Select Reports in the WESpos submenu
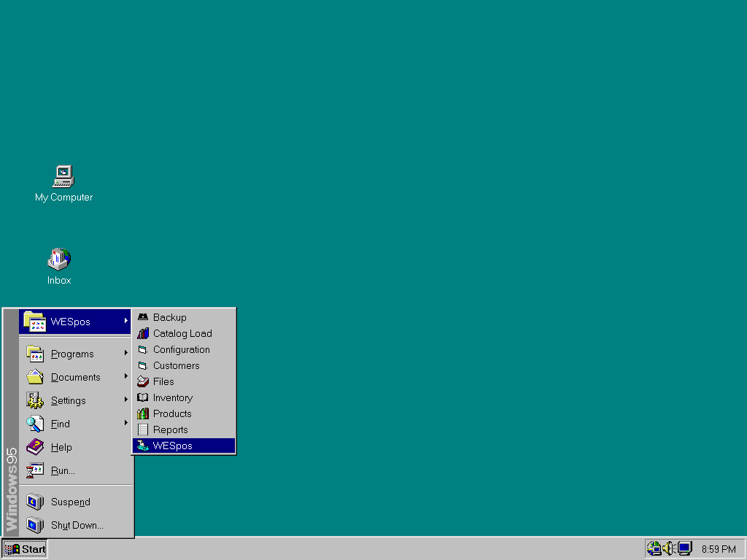Screen dimensions: 747x560 click(x=184, y=429)
